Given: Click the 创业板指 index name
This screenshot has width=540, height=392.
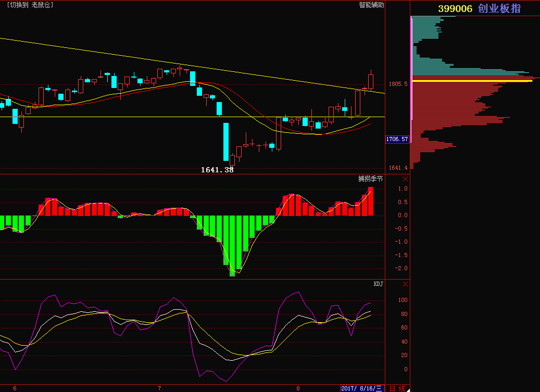Looking at the screenshot, I should 499,9.
